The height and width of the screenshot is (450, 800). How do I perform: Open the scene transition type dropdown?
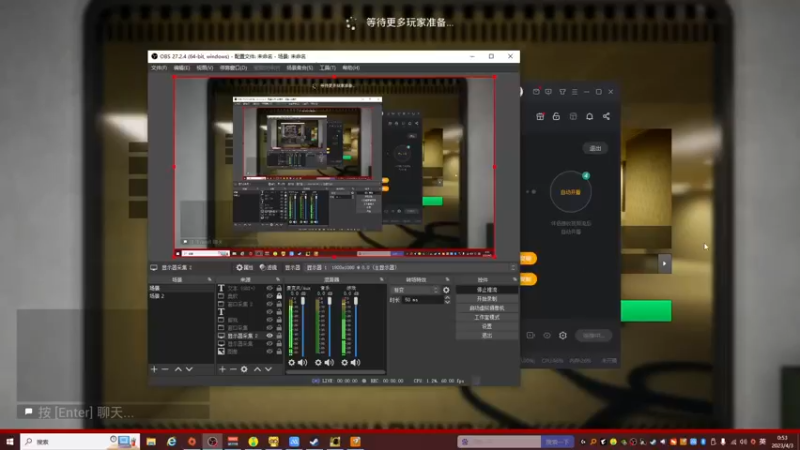coord(415,290)
